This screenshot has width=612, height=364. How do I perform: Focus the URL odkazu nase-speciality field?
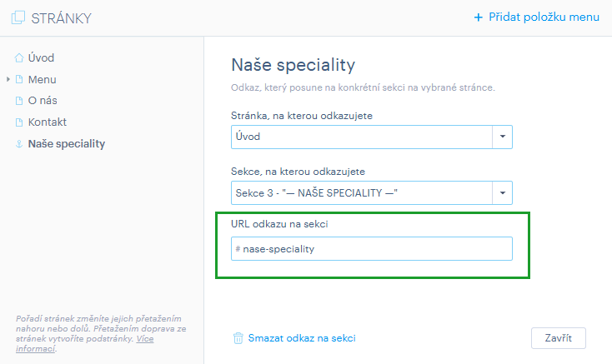372,249
